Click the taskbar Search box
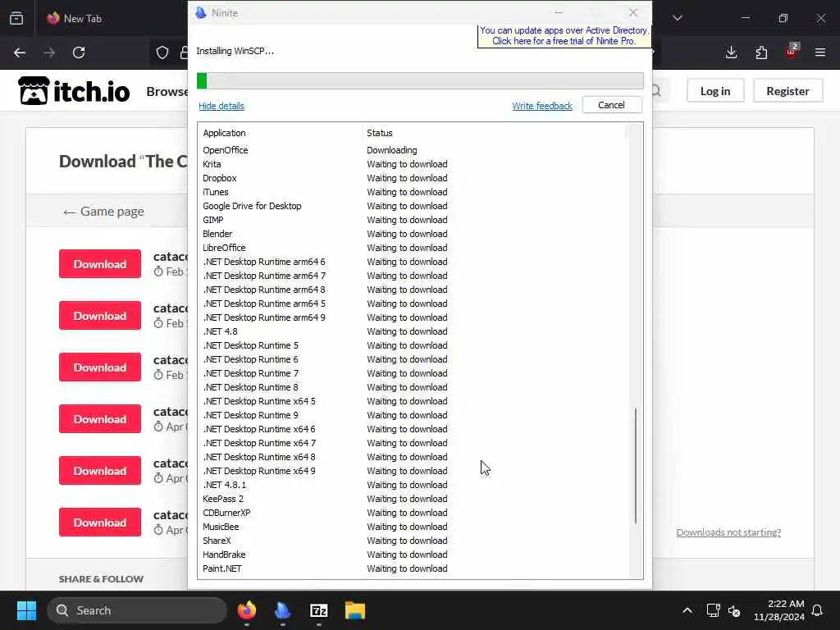 137,610
